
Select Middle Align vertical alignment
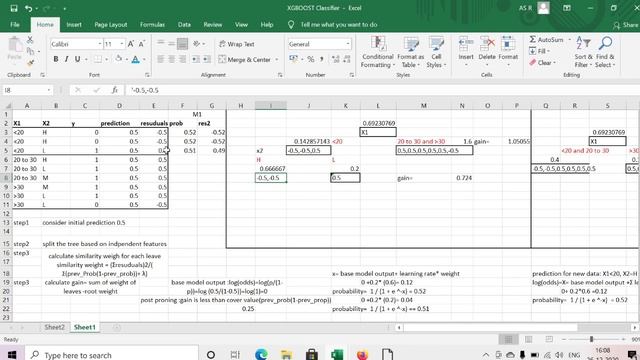[x=171, y=44]
